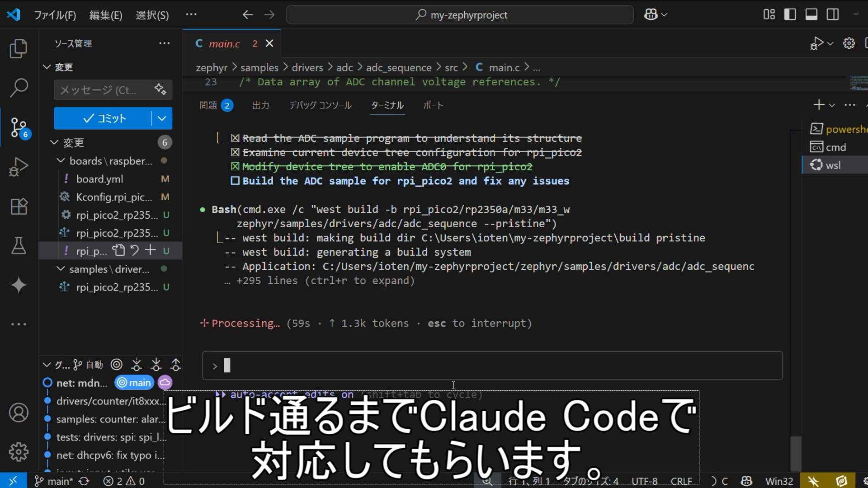This screenshot has width=868, height=488.
Task: Click fetch icon in graph header
Action: [137, 365]
